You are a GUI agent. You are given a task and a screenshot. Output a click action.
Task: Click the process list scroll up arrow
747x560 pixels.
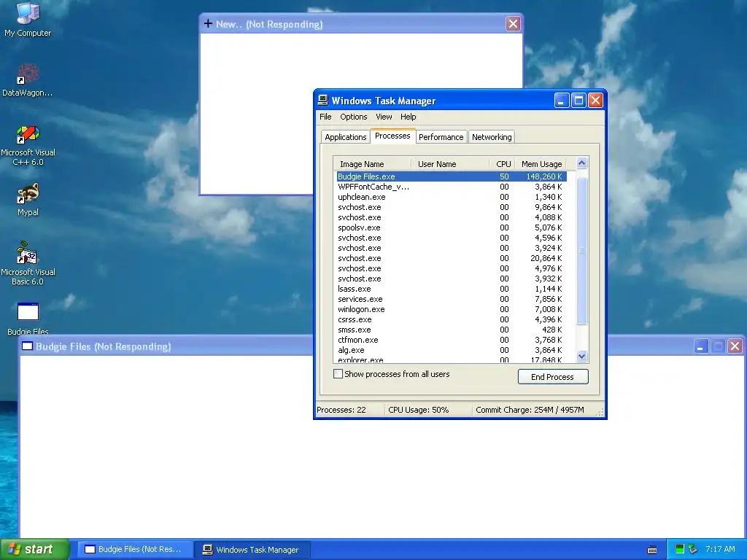click(581, 163)
